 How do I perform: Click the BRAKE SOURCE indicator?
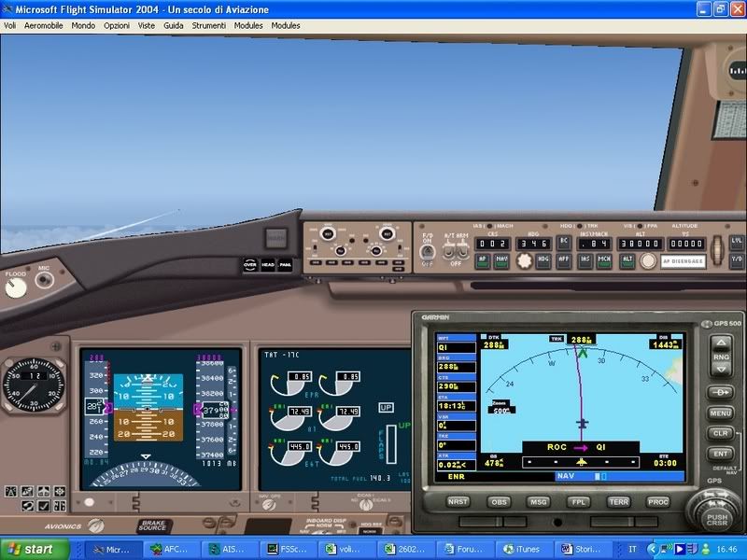tap(152, 525)
